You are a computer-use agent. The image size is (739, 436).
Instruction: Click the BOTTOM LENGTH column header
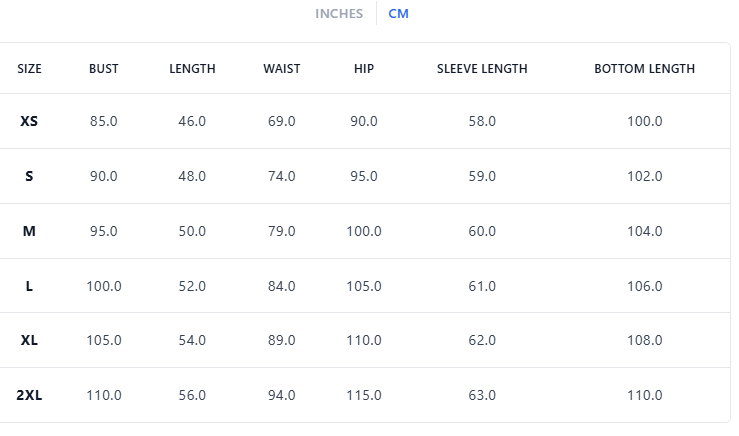click(644, 69)
